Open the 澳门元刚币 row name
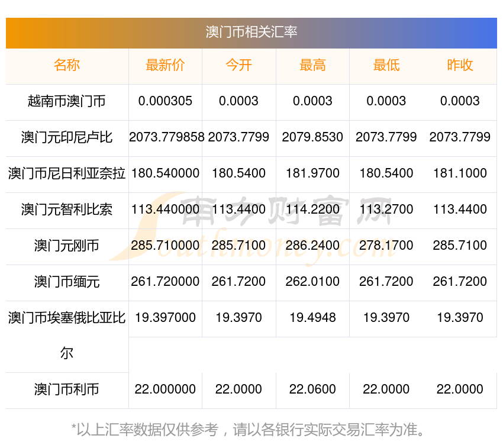Viewport: 503px width, 448px height. (67, 246)
